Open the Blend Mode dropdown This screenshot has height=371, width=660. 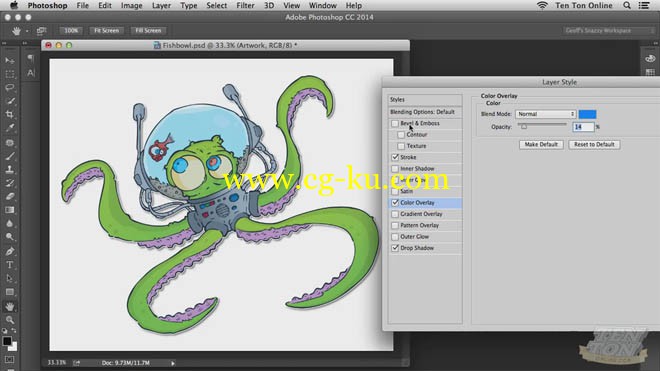(546, 114)
